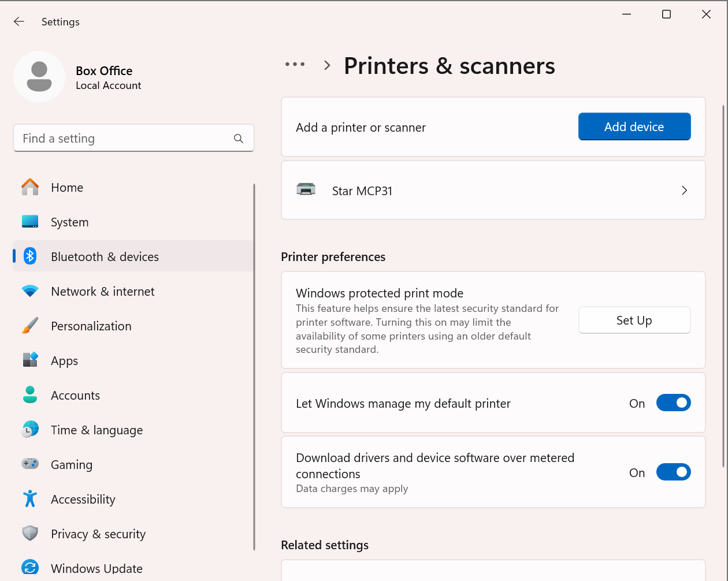Image resolution: width=728 pixels, height=581 pixels.
Task: Click the Privacy shield icon
Action: (x=30, y=534)
